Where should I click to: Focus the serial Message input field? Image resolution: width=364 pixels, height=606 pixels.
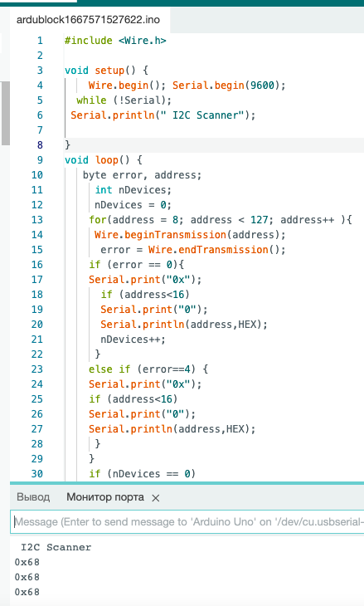[x=187, y=522]
